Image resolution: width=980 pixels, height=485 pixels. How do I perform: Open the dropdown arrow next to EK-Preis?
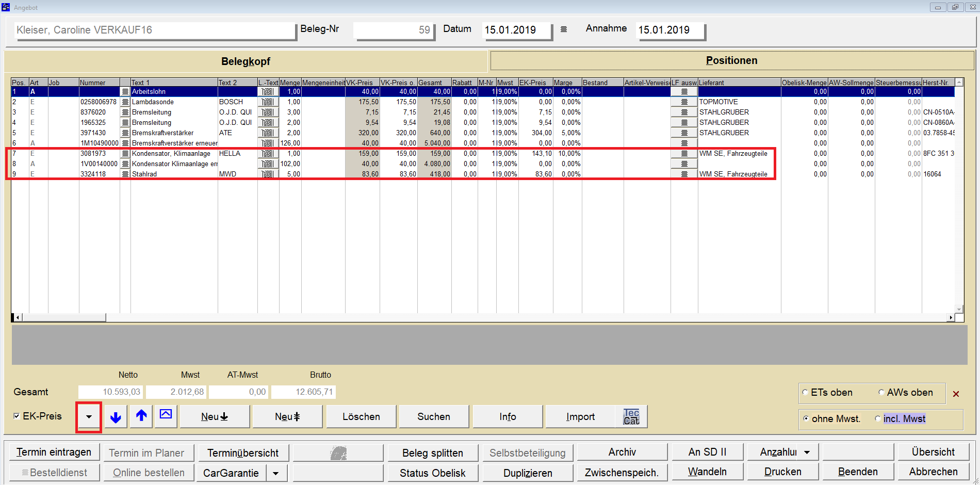89,417
